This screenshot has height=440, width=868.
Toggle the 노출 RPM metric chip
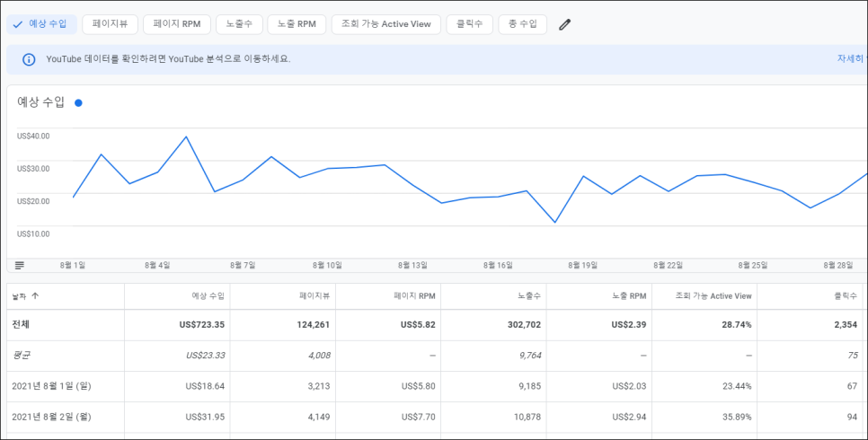pyautogui.click(x=297, y=24)
